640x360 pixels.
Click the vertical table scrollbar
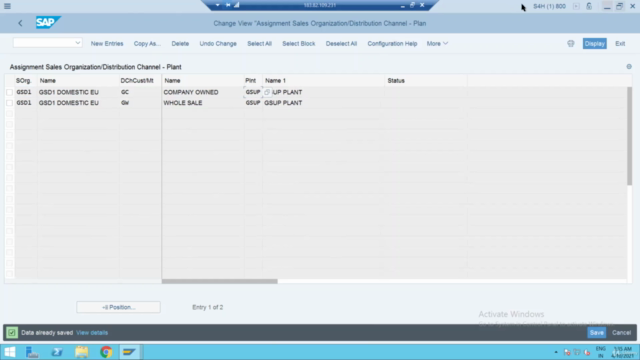(x=629, y=136)
